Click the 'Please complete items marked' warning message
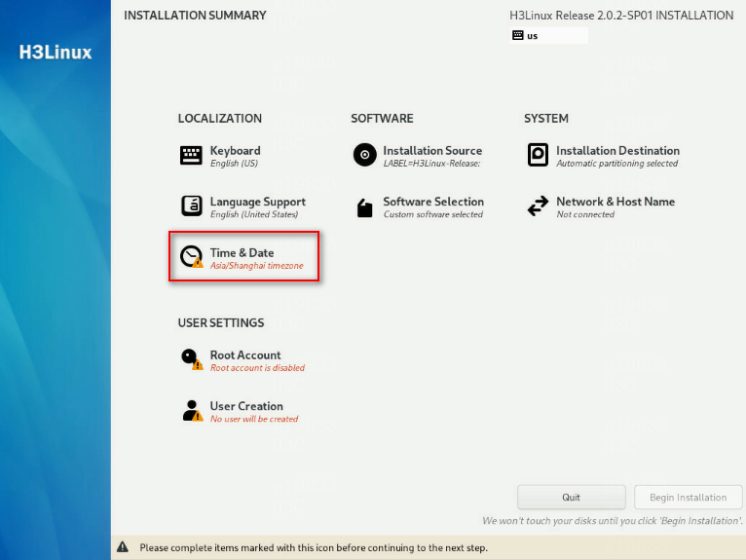The height and width of the screenshot is (560, 746). click(314, 547)
